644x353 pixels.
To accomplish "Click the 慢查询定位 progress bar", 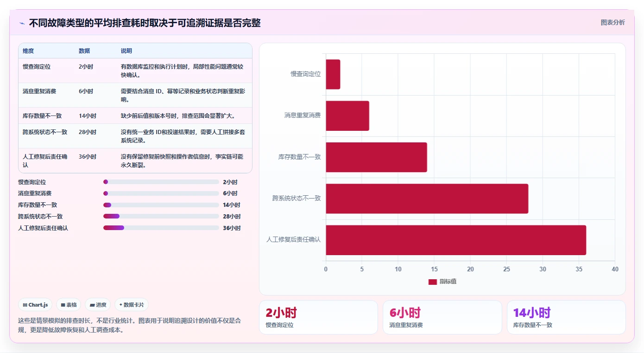I will pos(161,182).
